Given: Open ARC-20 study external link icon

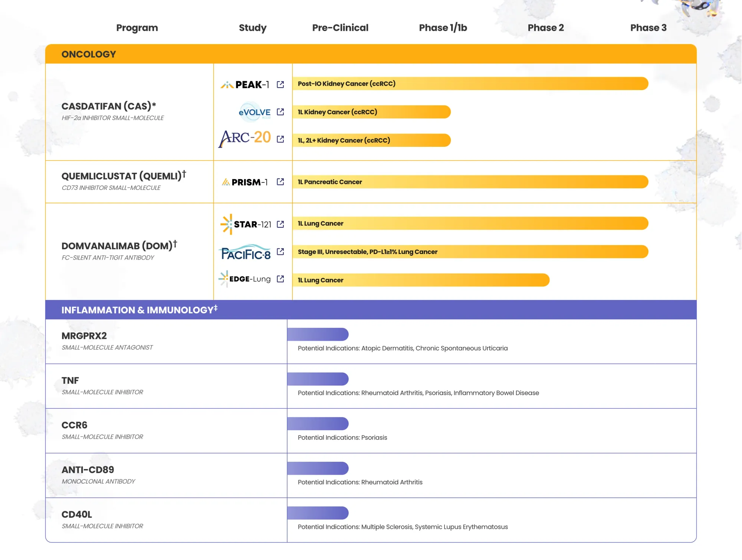Looking at the screenshot, I should [x=280, y=139].
